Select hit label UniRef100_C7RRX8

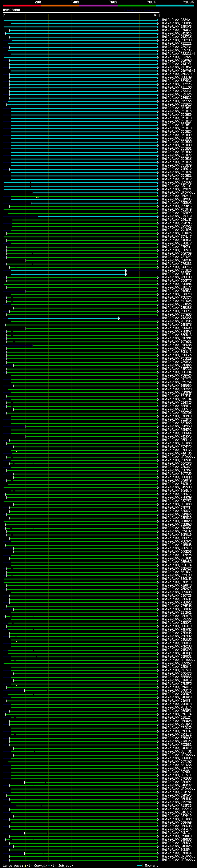(x=177, y=416)
